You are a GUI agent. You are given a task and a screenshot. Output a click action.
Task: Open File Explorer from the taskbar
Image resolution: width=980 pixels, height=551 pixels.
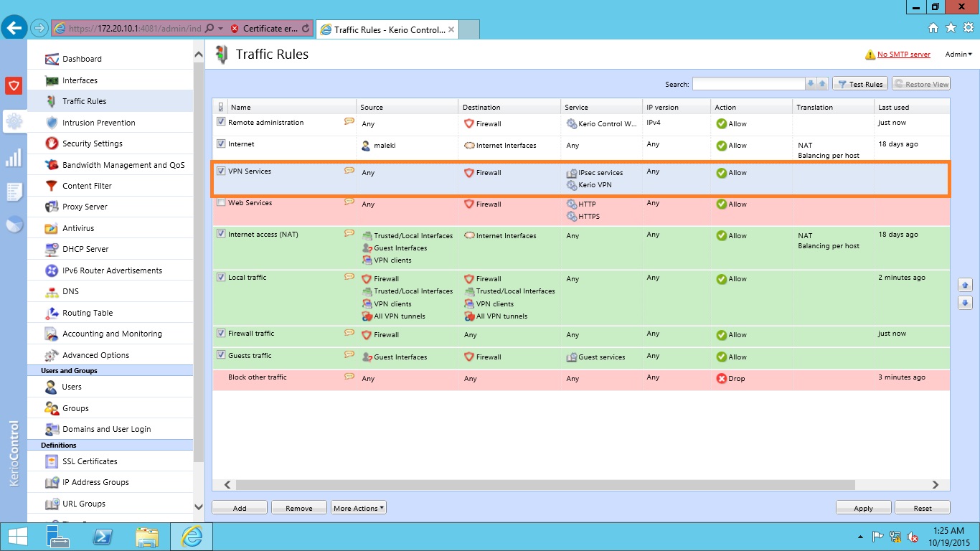point(147,536)
